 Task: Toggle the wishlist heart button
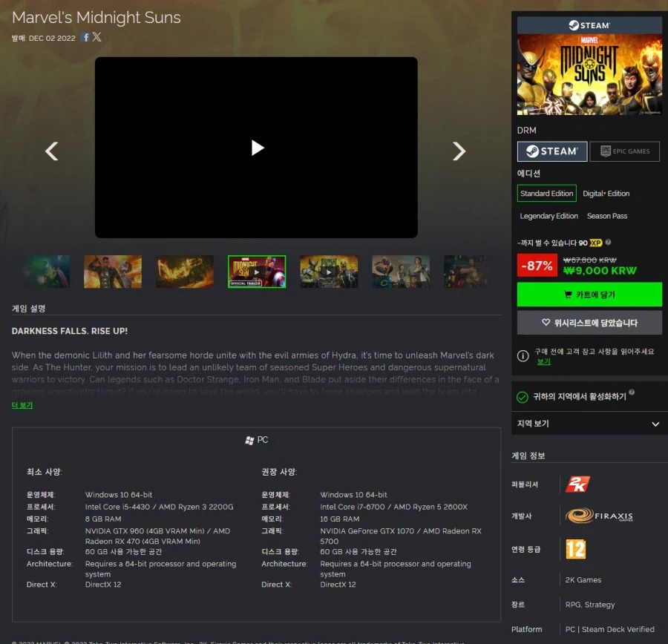coord(589,322)
